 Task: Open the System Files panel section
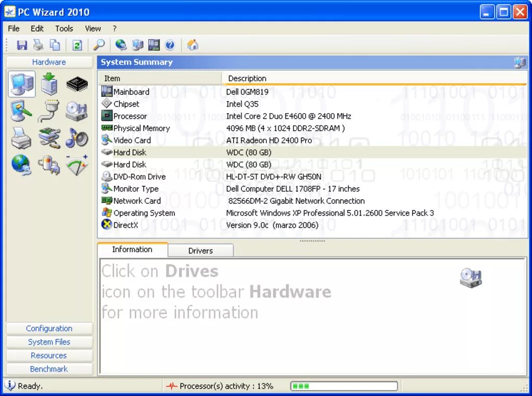pos(49,342)
